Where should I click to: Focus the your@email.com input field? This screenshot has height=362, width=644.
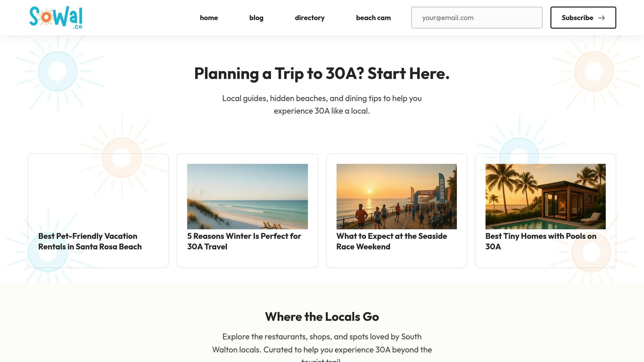pyautogui.click(x=476, y=18)
